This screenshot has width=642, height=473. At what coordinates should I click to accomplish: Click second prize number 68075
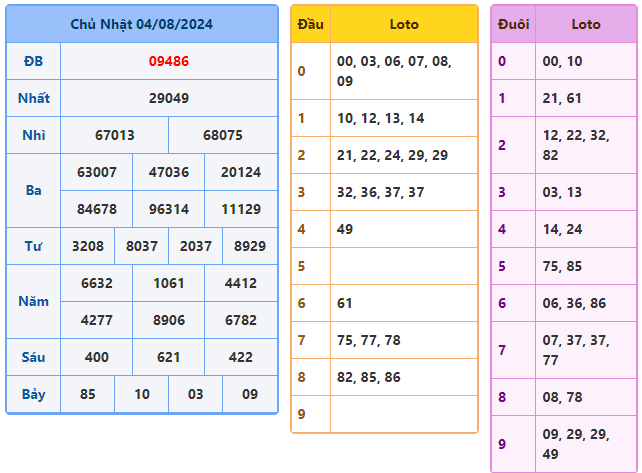tap(222, 135)
